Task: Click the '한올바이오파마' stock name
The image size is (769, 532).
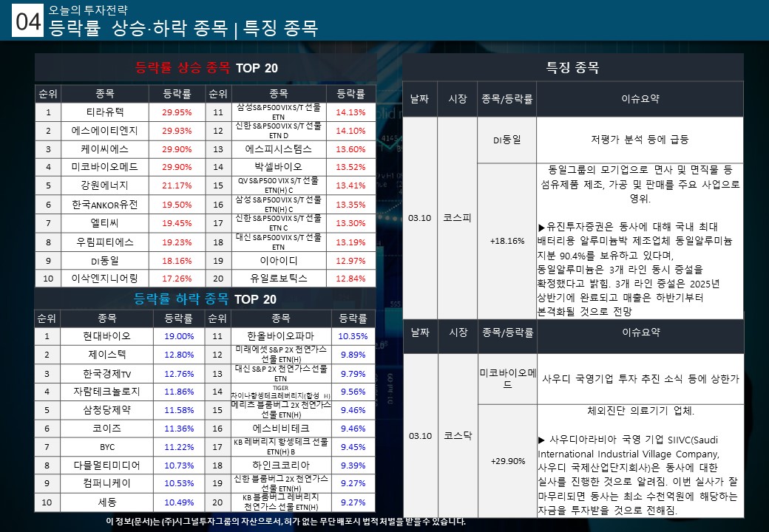Action: [x=280, y=336]
